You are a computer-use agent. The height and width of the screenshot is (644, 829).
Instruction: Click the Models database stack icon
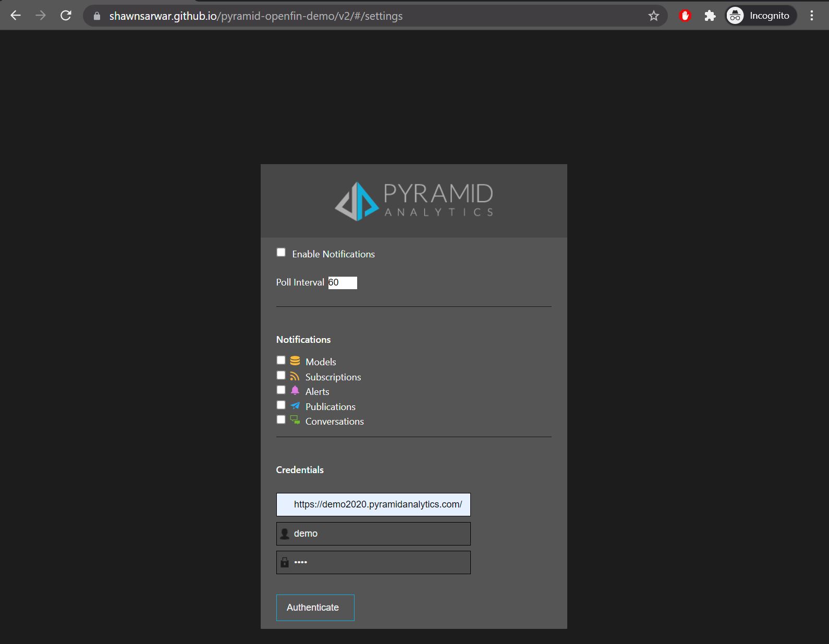[x=295, y=361]
